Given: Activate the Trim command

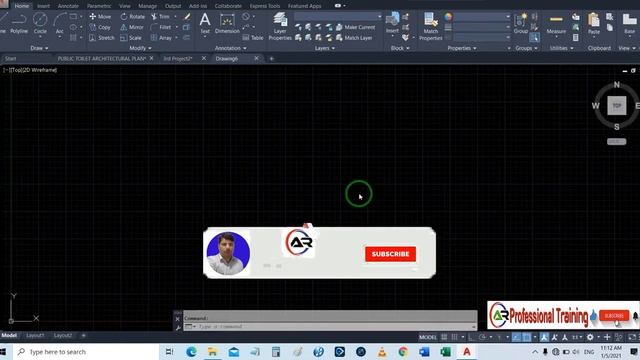Looking at the screenshot, I should 160,17.
